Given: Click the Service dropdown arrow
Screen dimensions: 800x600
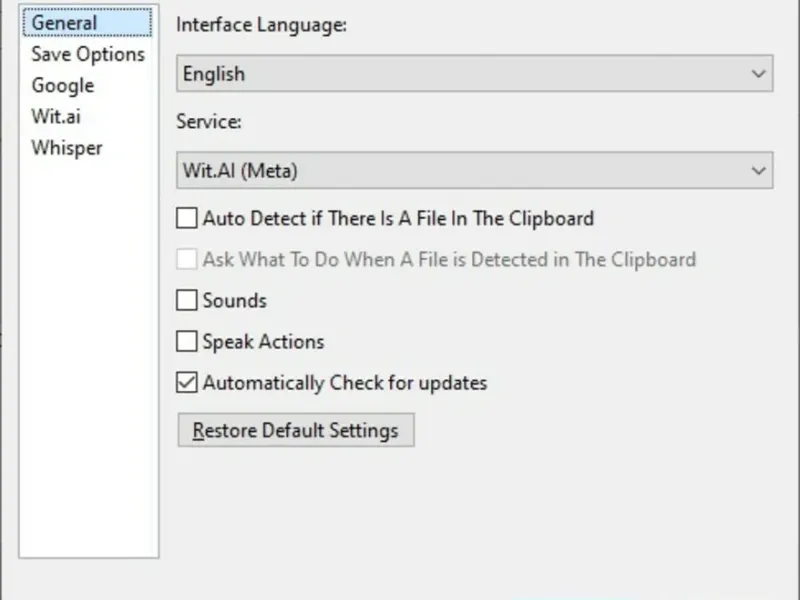Looking at the screenshot, I should [x=758, y=171].
